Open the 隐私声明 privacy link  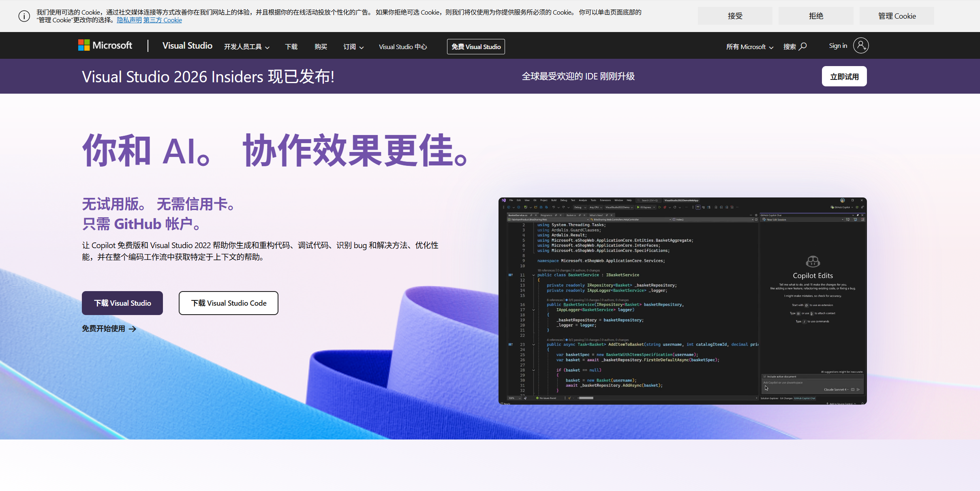[129, 19]
